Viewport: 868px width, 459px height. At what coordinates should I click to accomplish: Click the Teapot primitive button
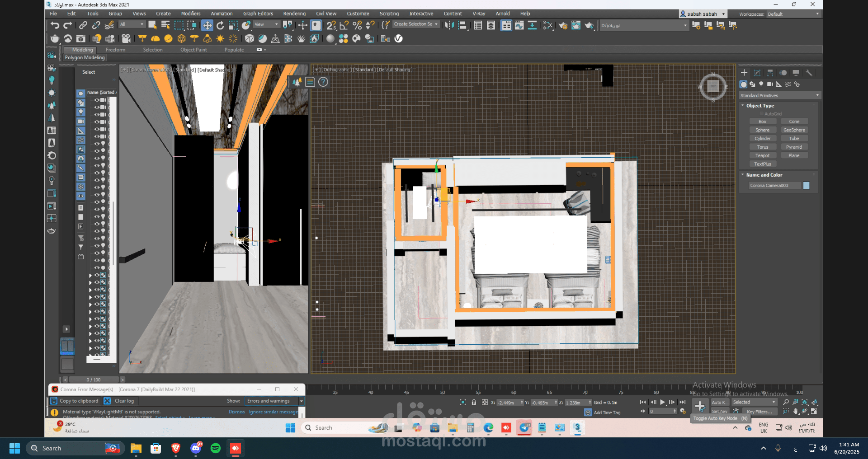[763, 155]
